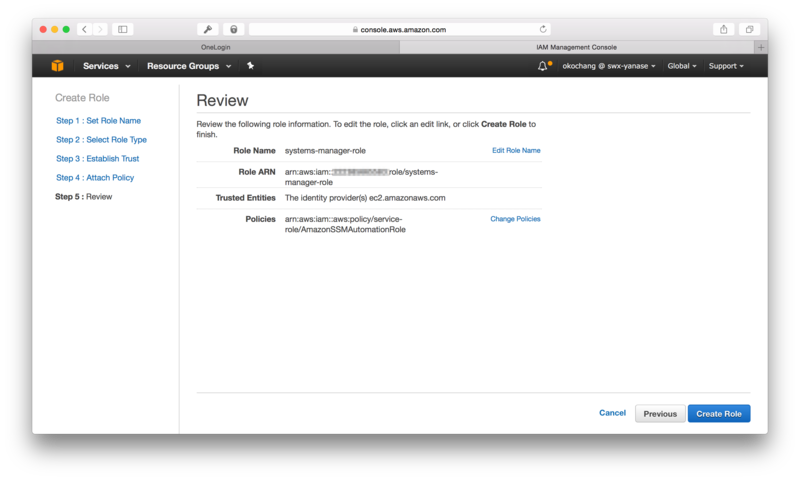This screenshot has width=800, height=480.
Task: Click the Step 5 : Review label
Action: [x=84, y=197]
